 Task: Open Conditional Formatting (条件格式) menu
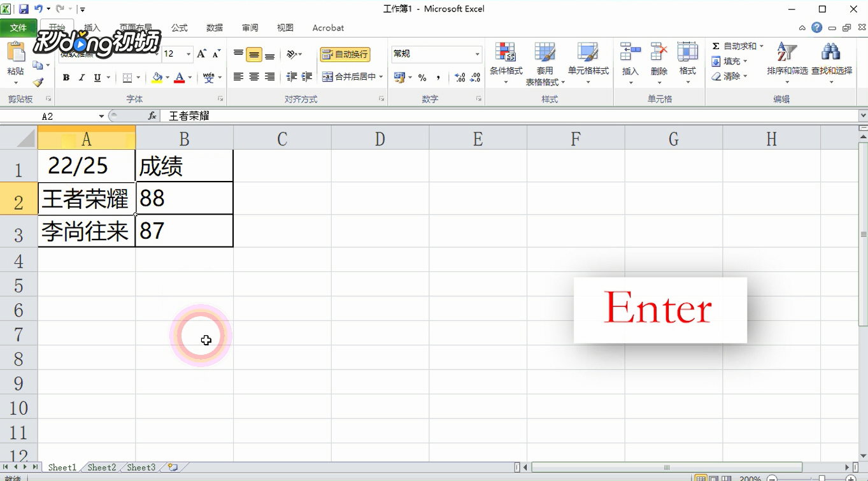[x=506, y=63]
